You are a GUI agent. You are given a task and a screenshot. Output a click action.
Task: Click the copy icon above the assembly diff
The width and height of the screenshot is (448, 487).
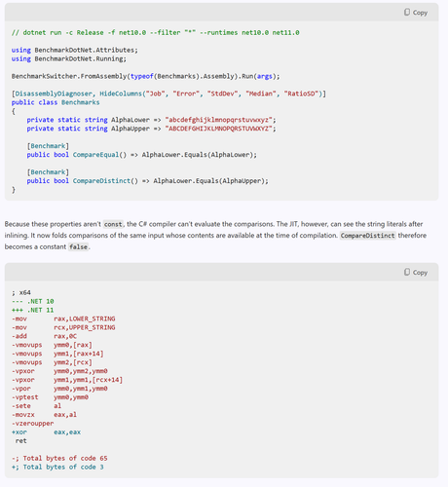[407, 272]
